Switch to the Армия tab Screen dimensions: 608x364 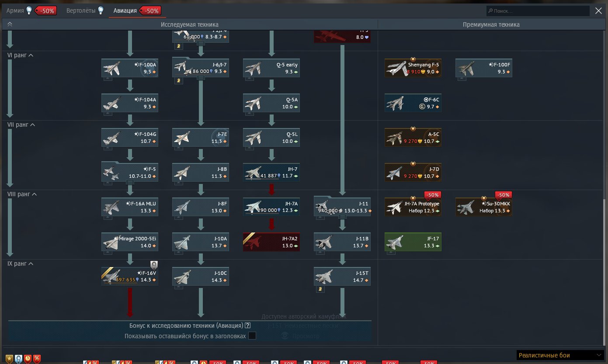(x=15, y=10)
